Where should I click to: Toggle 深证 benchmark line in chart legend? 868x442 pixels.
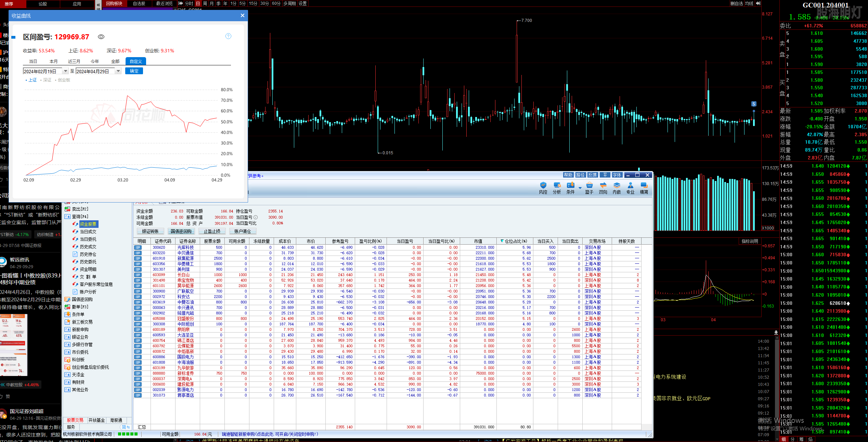(x=46, y=80)
